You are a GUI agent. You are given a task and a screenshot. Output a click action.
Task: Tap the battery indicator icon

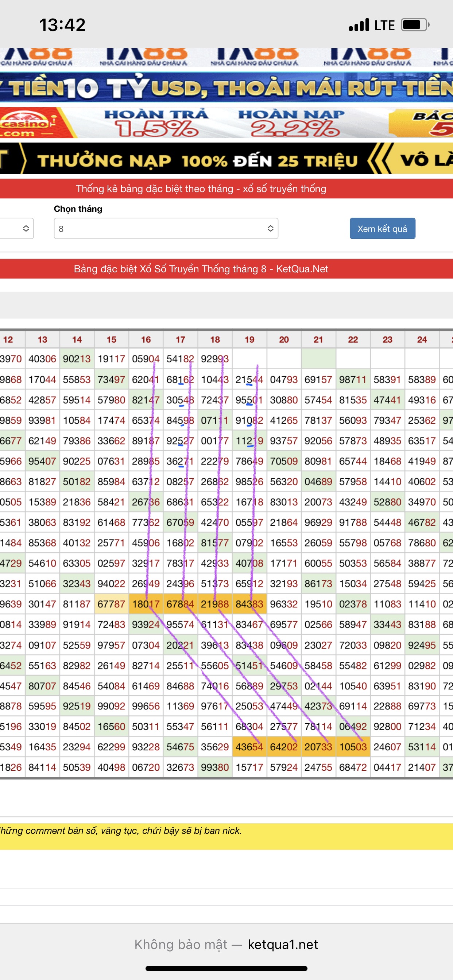(x=415, y=25)
